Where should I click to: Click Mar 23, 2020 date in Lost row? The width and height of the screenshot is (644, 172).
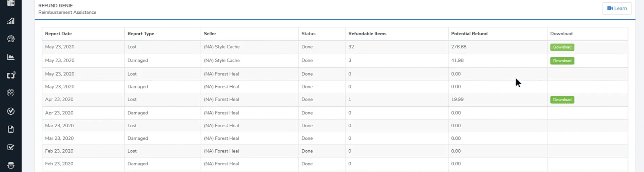pyautogui.click(x=59, y=126)
